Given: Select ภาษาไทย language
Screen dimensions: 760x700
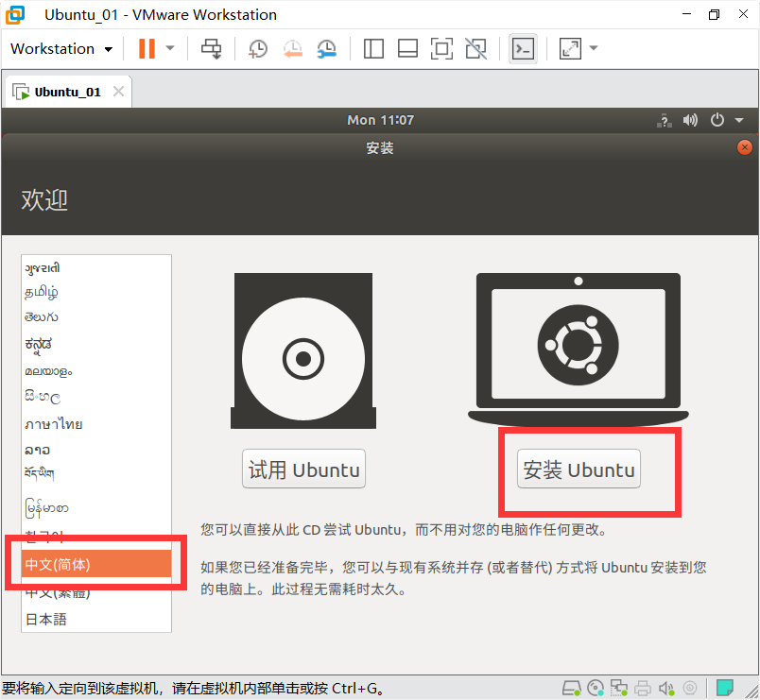Looking at the screenshot, I should tap(96, 424).
